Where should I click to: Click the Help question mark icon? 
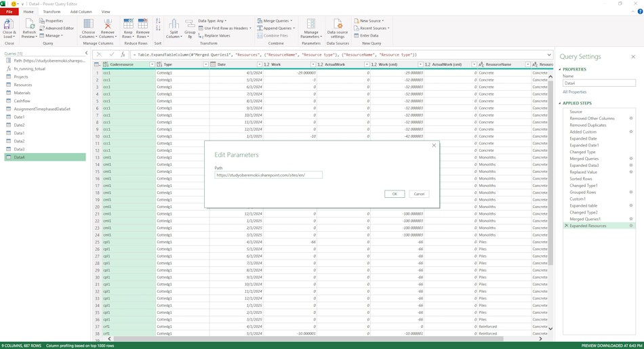640,12
